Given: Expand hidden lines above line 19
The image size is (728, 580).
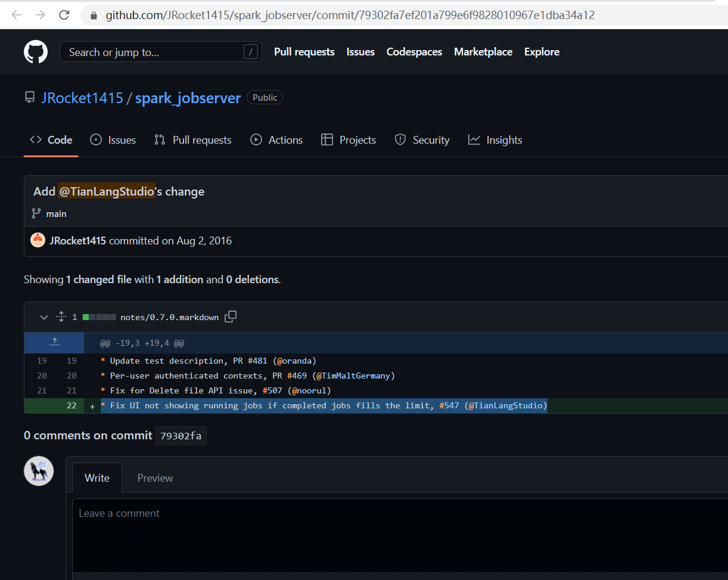Looking at the screenshot, I should [x=54, y=343].
